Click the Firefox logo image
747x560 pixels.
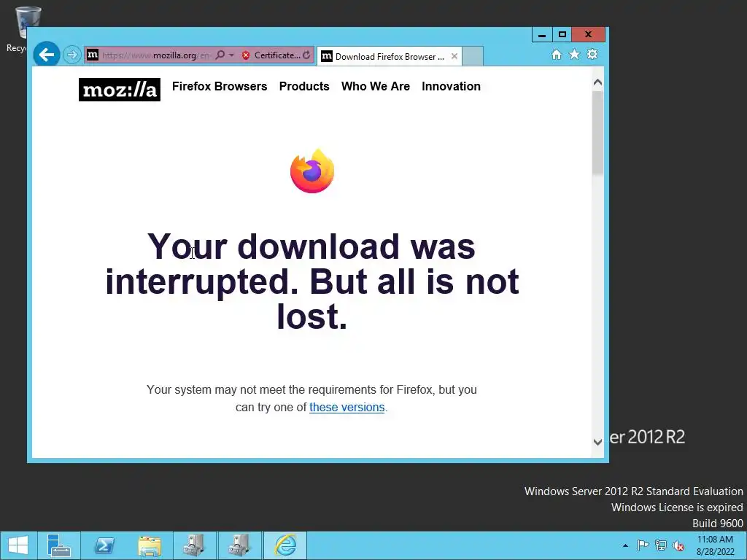coord(312,171)
